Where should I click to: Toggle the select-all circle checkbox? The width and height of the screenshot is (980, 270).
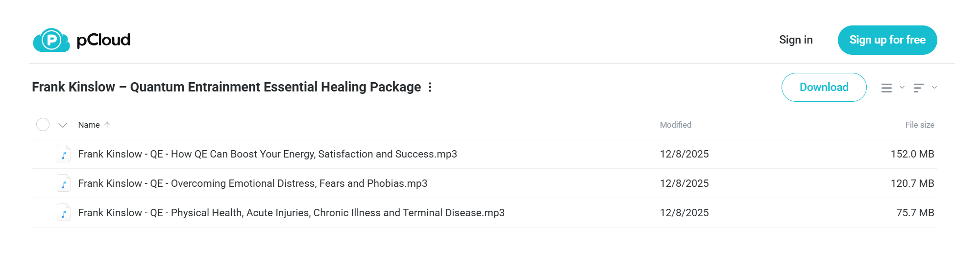click(43, 125)
